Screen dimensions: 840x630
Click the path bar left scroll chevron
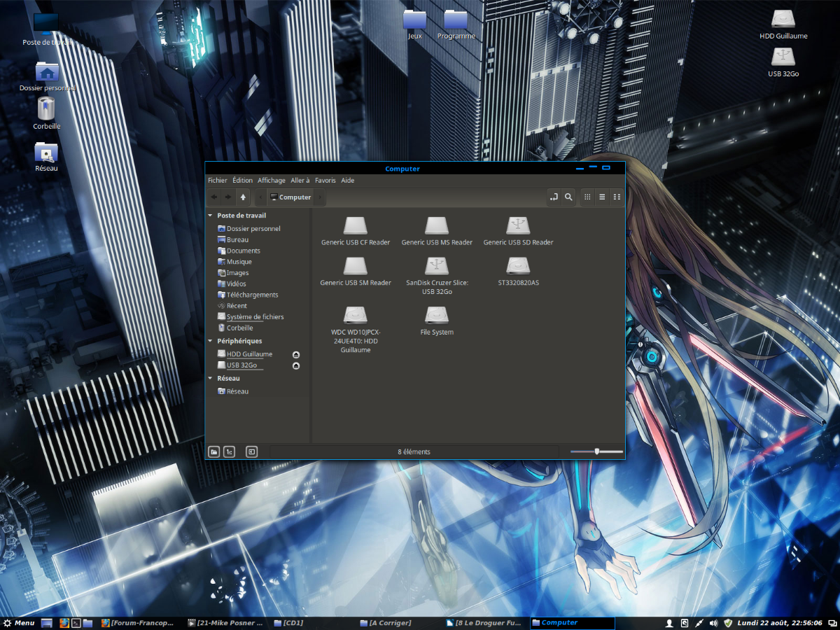pyautogui.click(x=260, y=197)
